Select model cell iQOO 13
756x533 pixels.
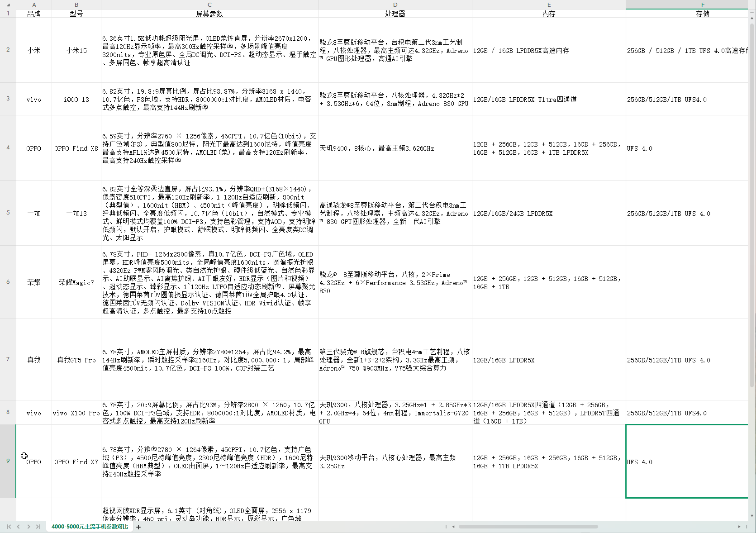pyautogui.click(x=76, y=99)
